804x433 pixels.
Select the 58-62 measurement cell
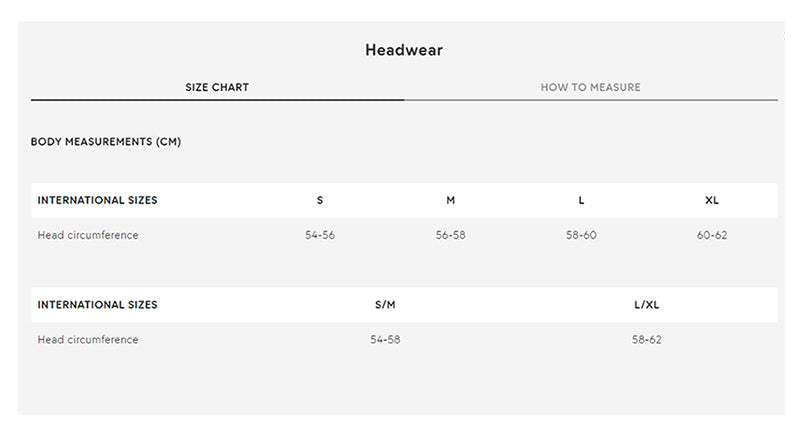click(x=646, y=340)
